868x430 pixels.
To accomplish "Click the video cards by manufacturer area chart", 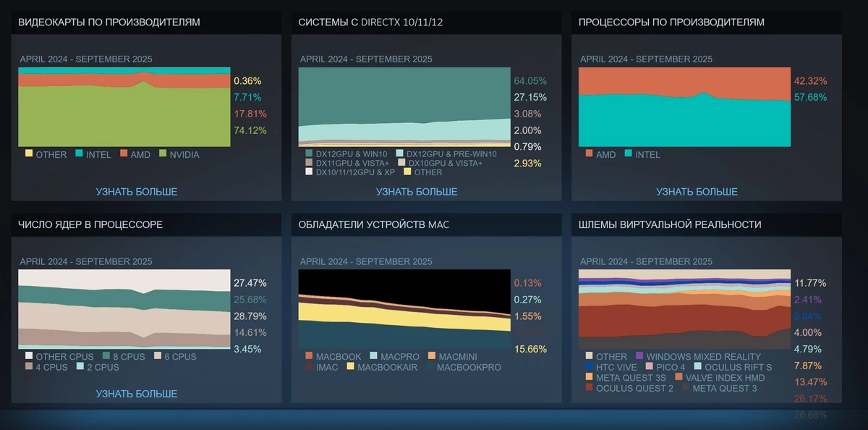I will [x=124, y=107].
